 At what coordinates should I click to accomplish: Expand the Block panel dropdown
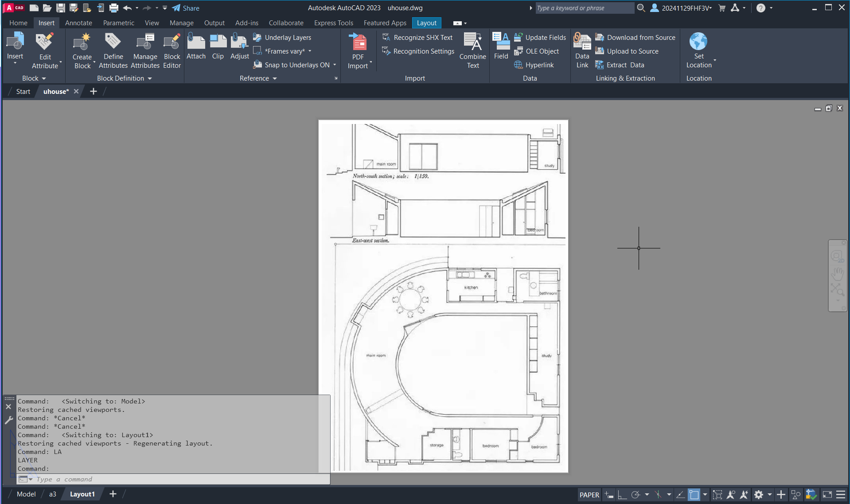pyautogui.click(x=34, y=78)
